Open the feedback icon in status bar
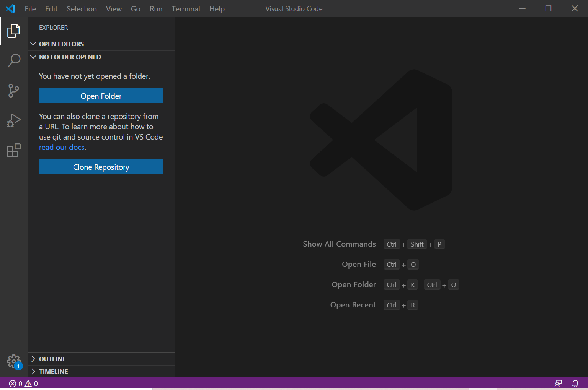This screenshot has width=588, height=390. [x=559, y=383]
